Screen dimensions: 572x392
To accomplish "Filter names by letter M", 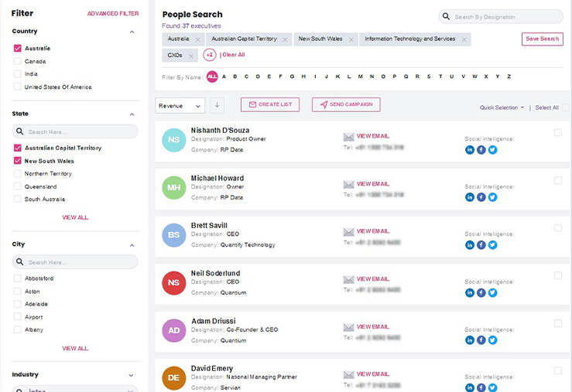I will [x=361, y=77].
